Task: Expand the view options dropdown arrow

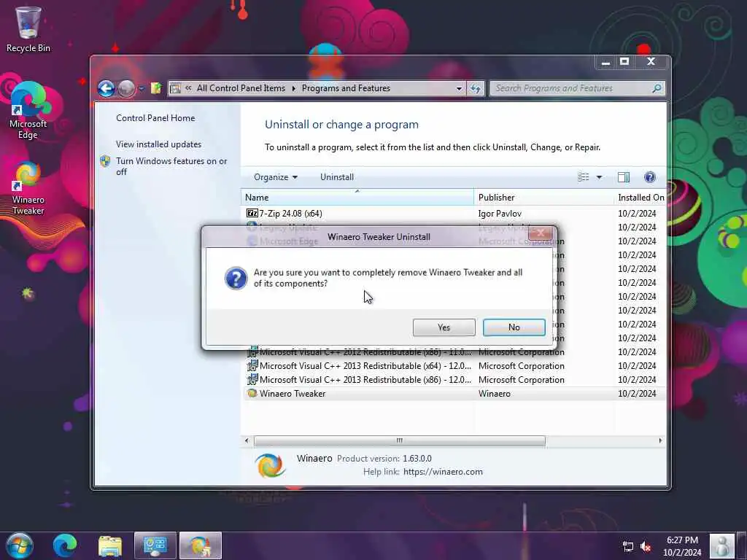Action: click(599, 177)
